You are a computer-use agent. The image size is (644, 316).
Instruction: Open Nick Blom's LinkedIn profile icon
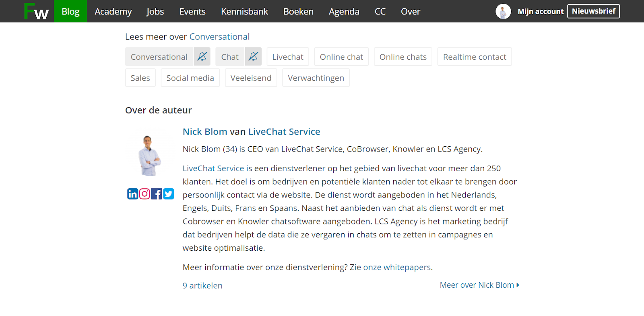coord(132,194)
